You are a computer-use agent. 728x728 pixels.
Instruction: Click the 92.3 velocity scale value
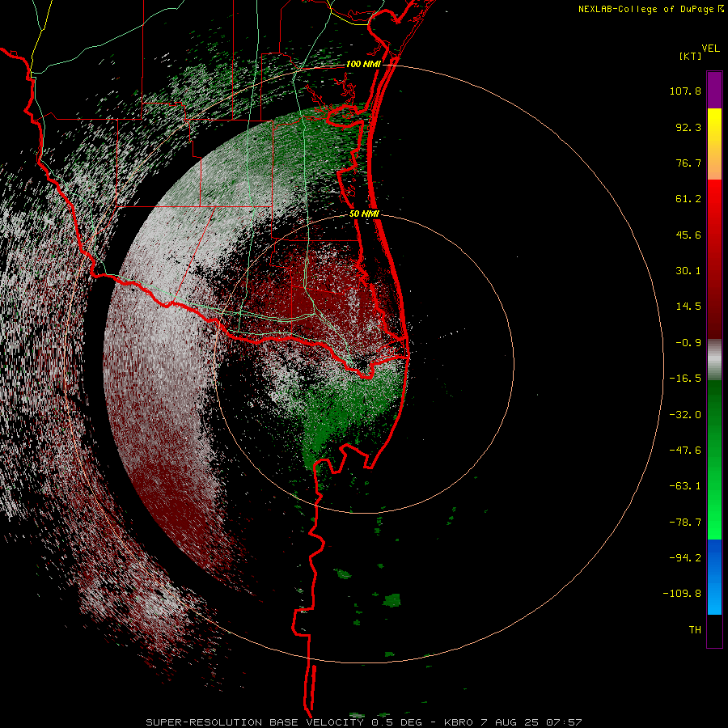coord(688,127)
